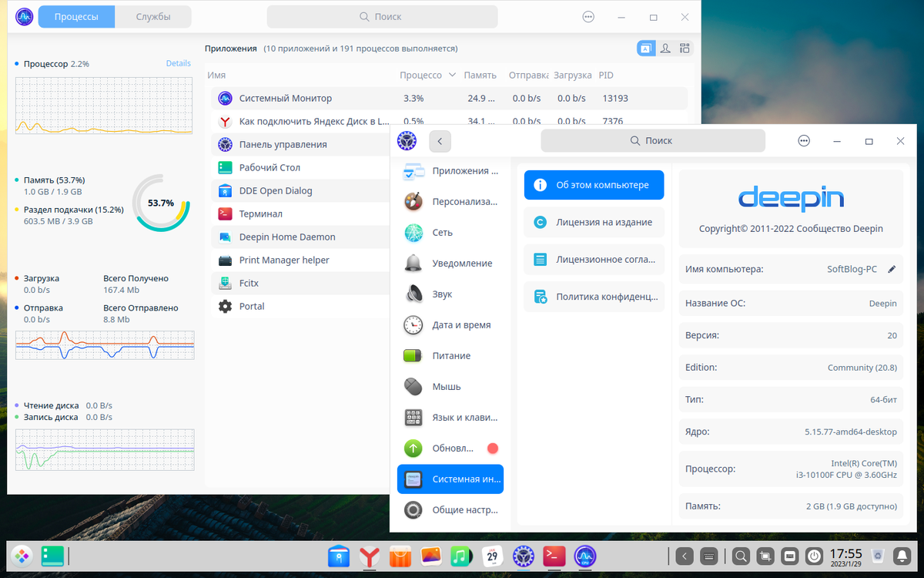Open Уведомление settings category
Viewport: 924px width, 578px height.
tap(450, 263)
